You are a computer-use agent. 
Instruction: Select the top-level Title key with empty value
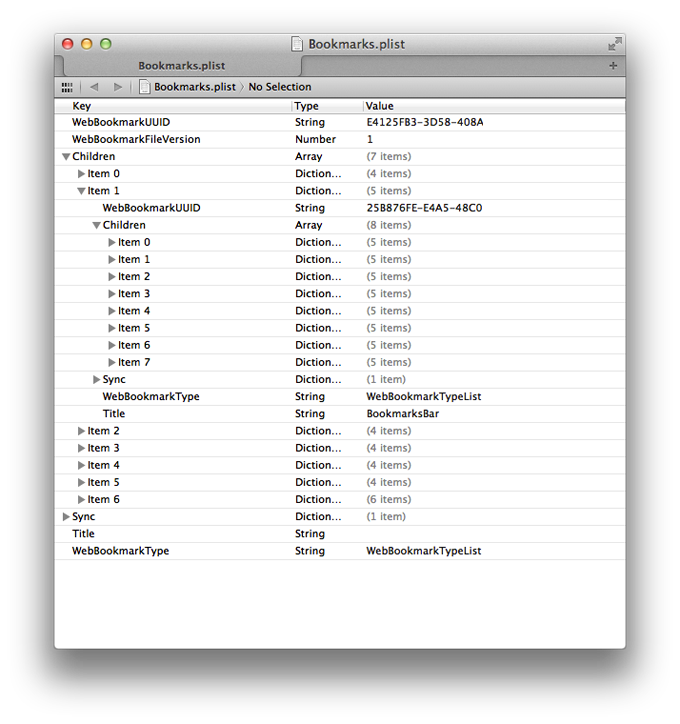[84, 534]
